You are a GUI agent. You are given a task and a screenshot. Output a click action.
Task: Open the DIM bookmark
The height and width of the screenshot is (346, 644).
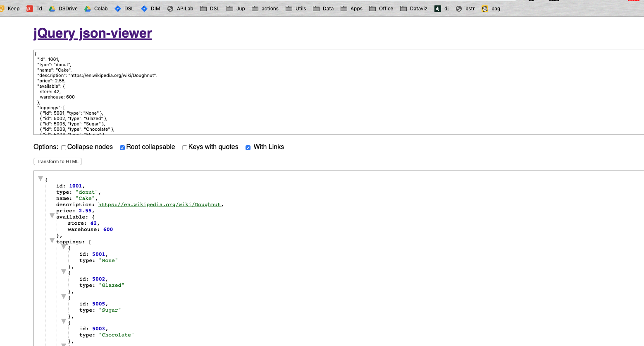click(150, 8)
